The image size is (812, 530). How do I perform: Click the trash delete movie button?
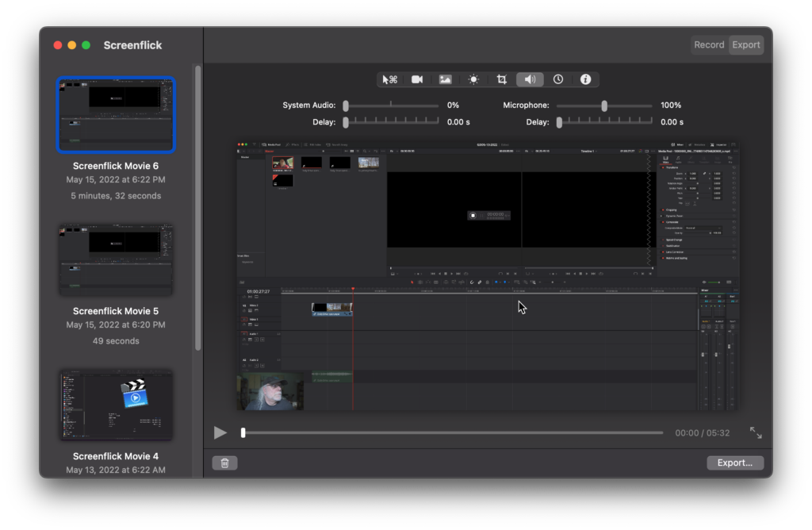(x=224, y=463)
